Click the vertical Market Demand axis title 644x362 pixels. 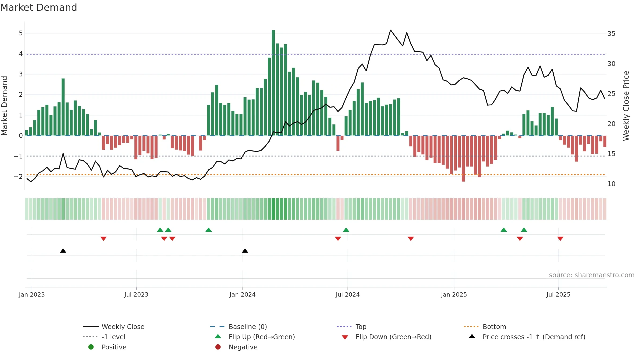[x=4, y=106]
